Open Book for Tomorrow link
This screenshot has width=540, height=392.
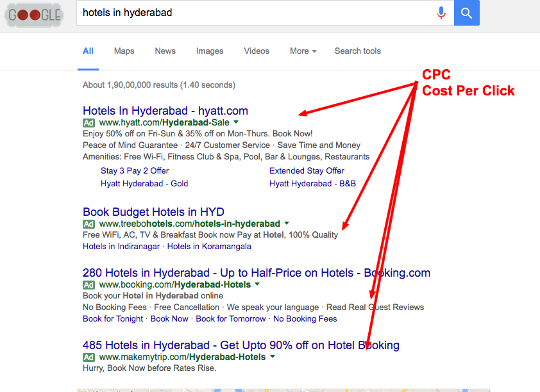pos(231,319)
